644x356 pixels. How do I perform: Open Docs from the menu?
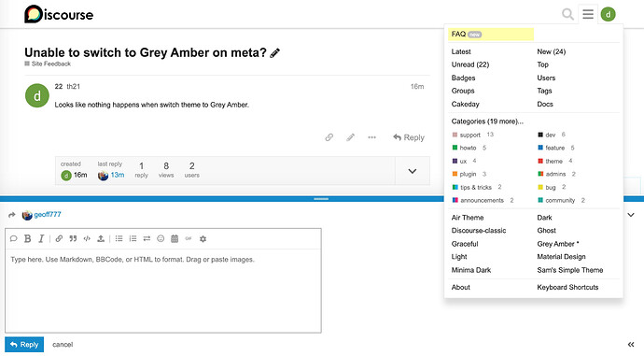[x=545, y=104]
